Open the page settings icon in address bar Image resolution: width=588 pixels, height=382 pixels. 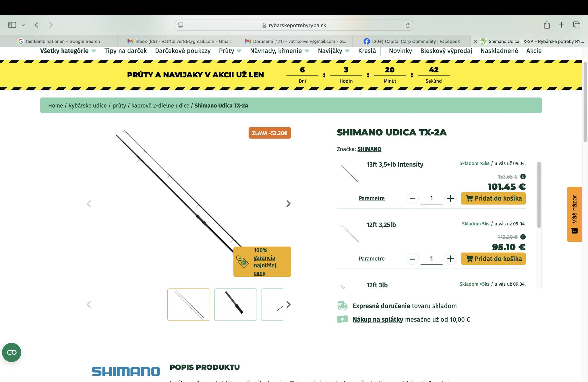click(x=181, y=25)
